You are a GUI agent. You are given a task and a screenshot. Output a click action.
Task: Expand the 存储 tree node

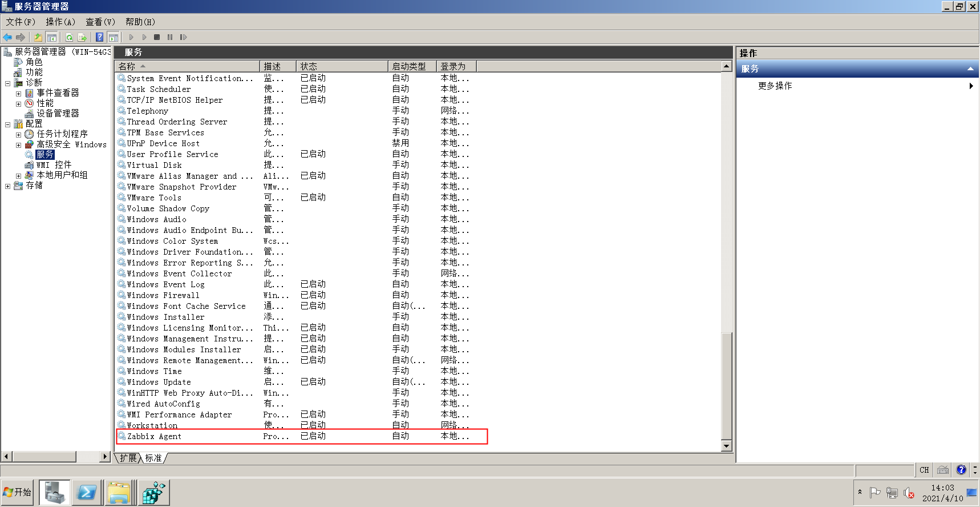pyautogui.click(x=8, y=186)
